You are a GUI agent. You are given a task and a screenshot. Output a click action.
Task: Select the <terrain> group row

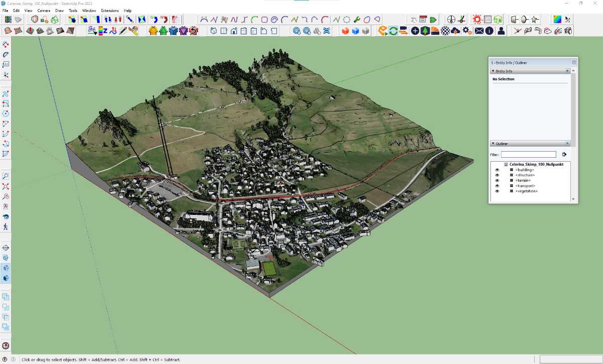click(523, 180)
